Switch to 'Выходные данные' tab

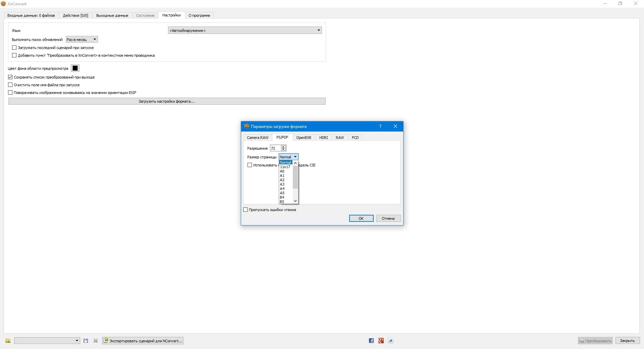pos(112,15)
